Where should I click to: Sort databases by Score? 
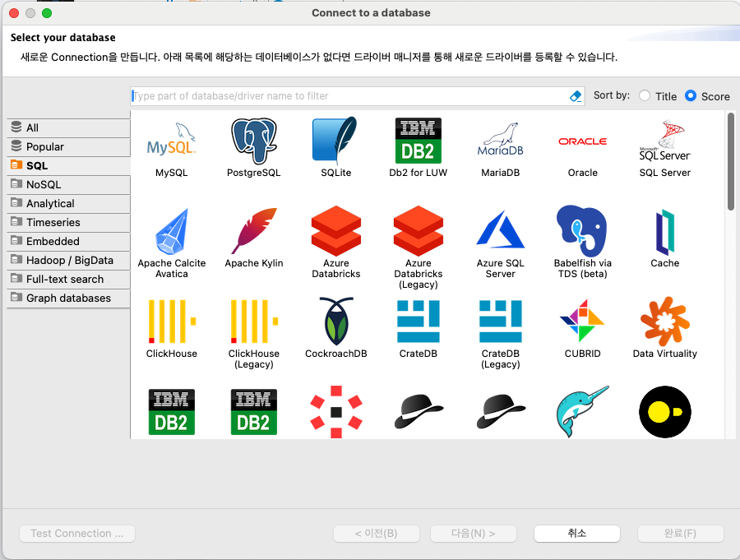707,96
